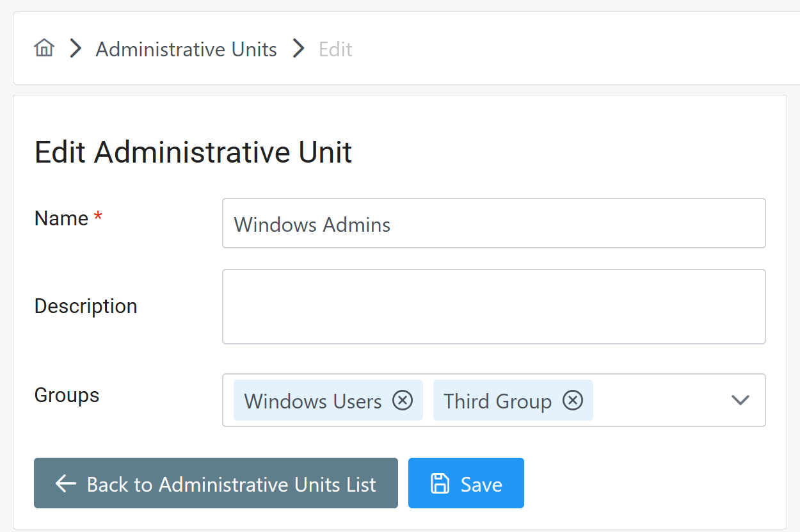Focus the Name input field
The height and width of the screenshot is (532, 800).
[493, 223]
